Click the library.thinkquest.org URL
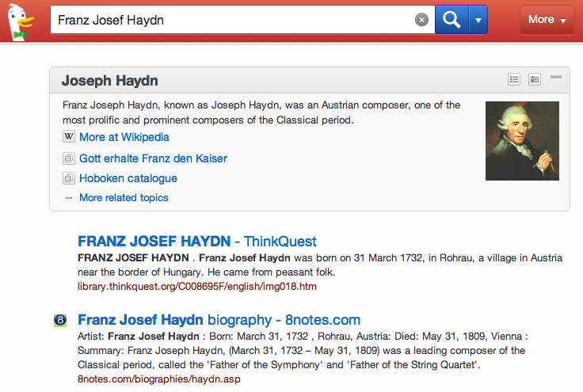The width and height of the screenshot is (583, 392). coord(197,287)
